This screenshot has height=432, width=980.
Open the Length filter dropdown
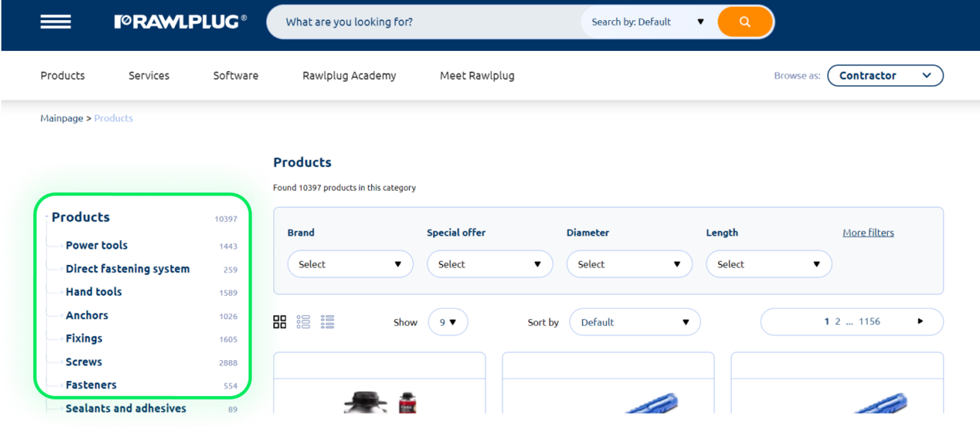click(x=769, y=264)
